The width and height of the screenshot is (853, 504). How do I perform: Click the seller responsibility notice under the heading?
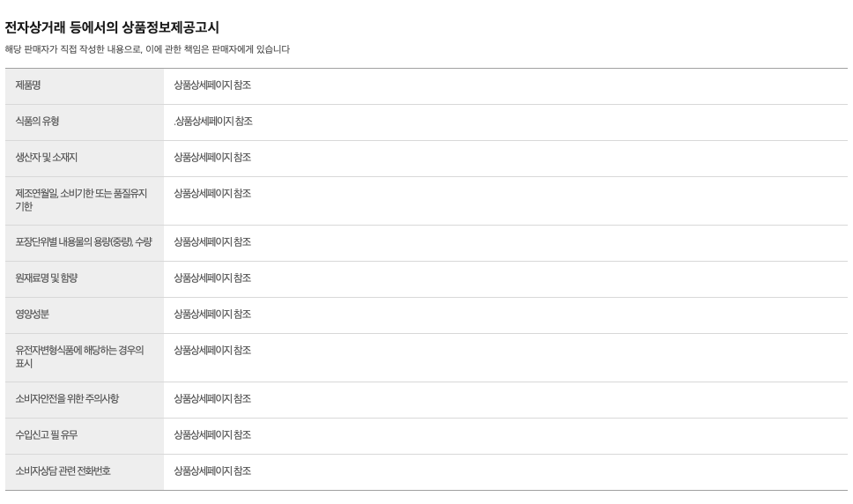tap(148, 49)
